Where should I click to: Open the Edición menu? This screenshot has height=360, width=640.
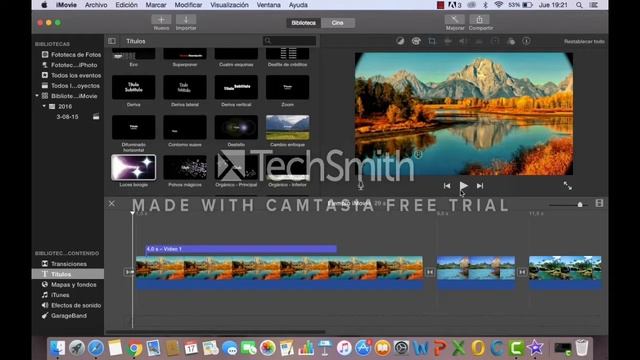[x=126, y=5]
